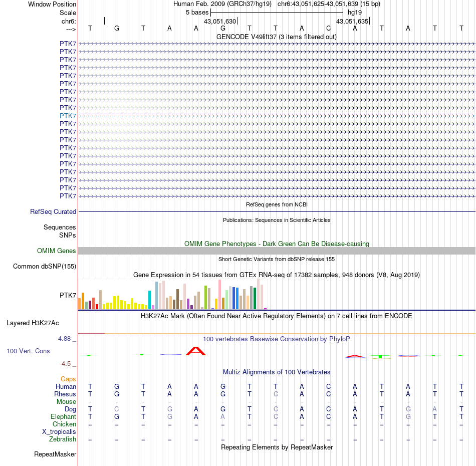This screenshot has width=476, height=466.
Task: Click the tall pink bar in GTEx chart
Action: pos(219,295)
